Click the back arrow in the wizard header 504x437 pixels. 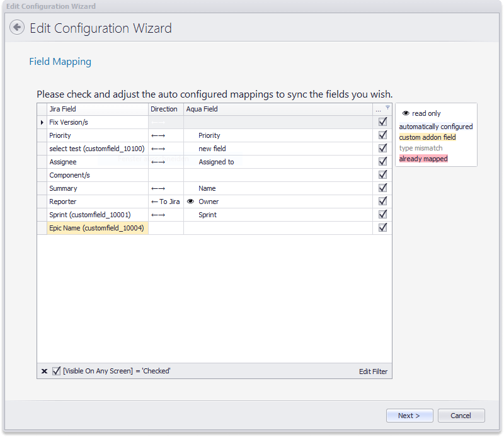[16, 27]
